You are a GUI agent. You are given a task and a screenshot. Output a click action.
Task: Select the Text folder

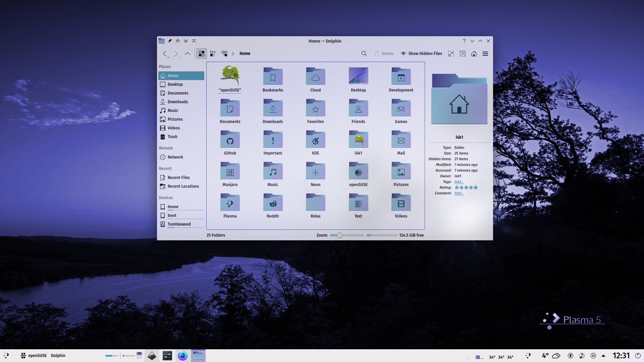(x=358, y=206)
